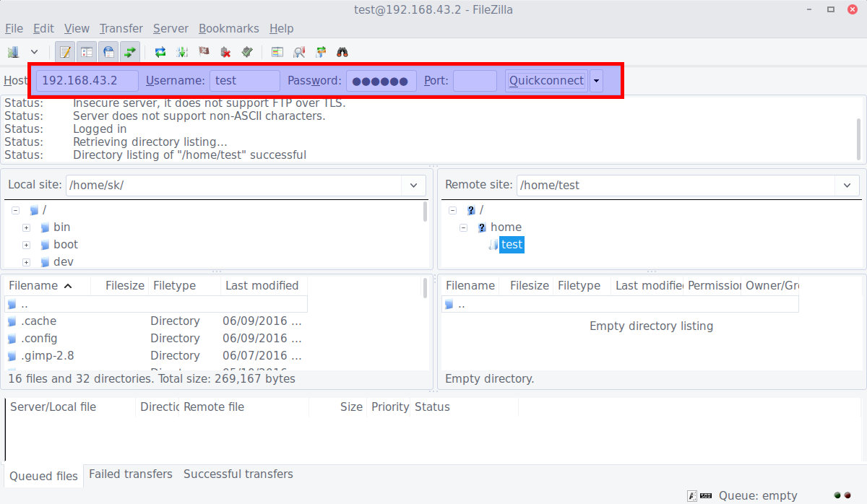Toggle the remote directory tree view
Image resolution: width=867 pixels, height=504 pixels.
[x=108, y=52]
